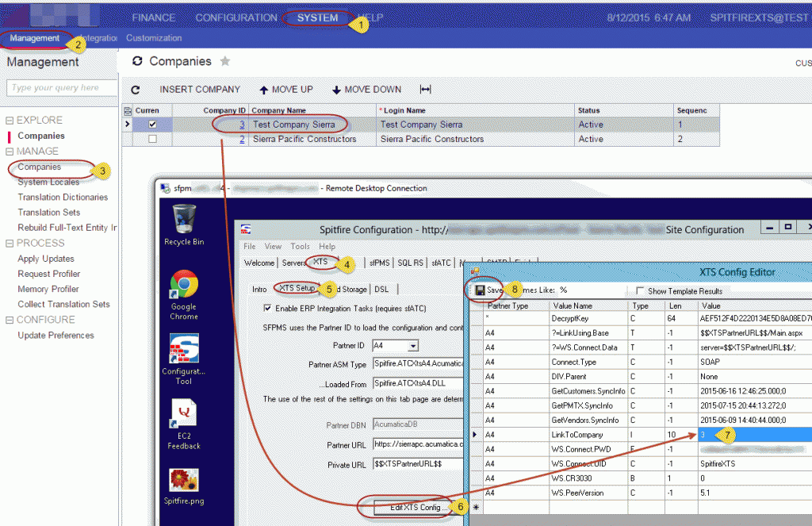Open the Intro sub-tab
This screenshot has width=812, height=526.
[x=259, y=289]
